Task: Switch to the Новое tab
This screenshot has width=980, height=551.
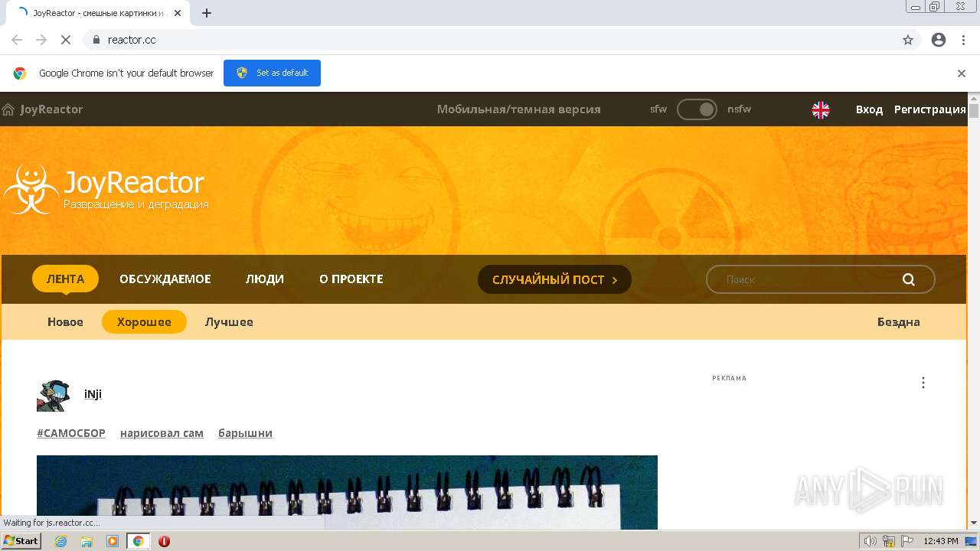Action: click(65, 322)
